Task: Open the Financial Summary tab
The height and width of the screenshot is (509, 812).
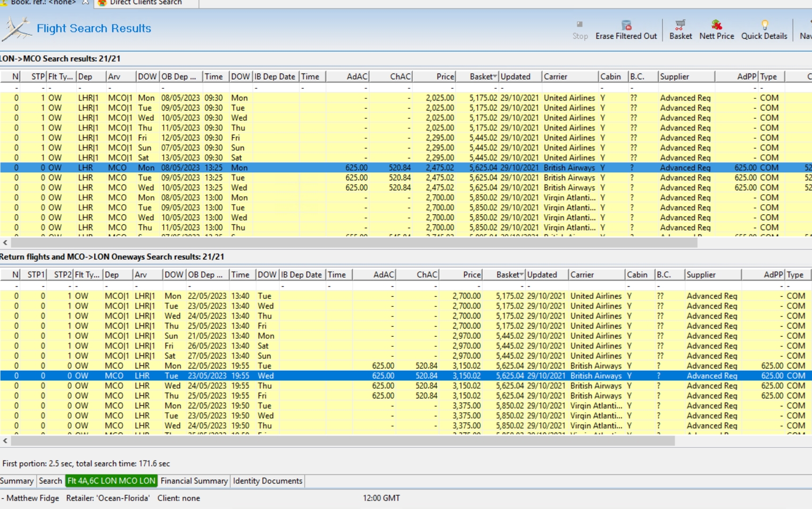Action: [194, 481]
